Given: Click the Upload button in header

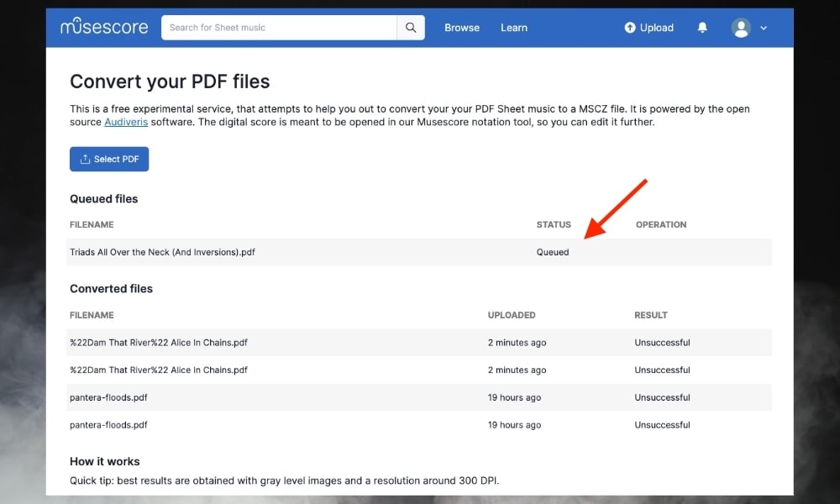Looking at the screenshot, I should (x=648, y=28).
